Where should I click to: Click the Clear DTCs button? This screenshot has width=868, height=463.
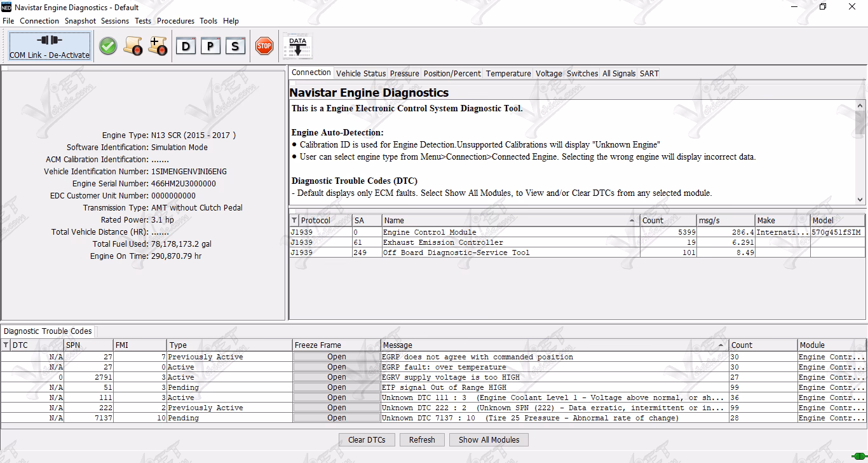367,439
